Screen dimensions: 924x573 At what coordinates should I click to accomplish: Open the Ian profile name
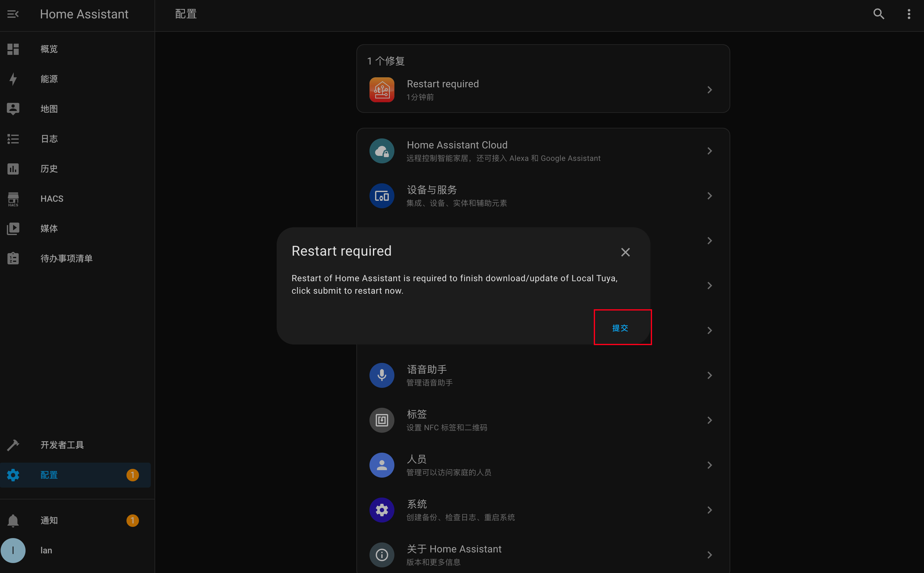(46, 550)
